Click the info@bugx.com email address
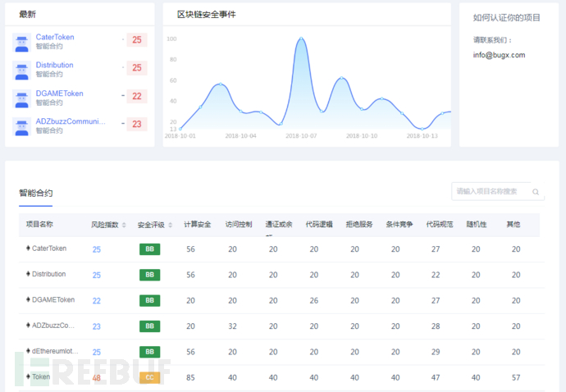The image size is (566, 392). 499,55
